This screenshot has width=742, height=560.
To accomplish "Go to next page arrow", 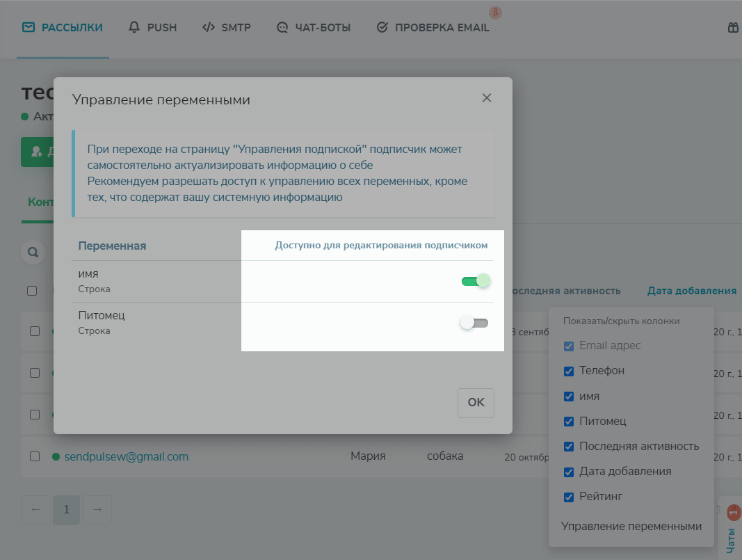I will (97, 510).
